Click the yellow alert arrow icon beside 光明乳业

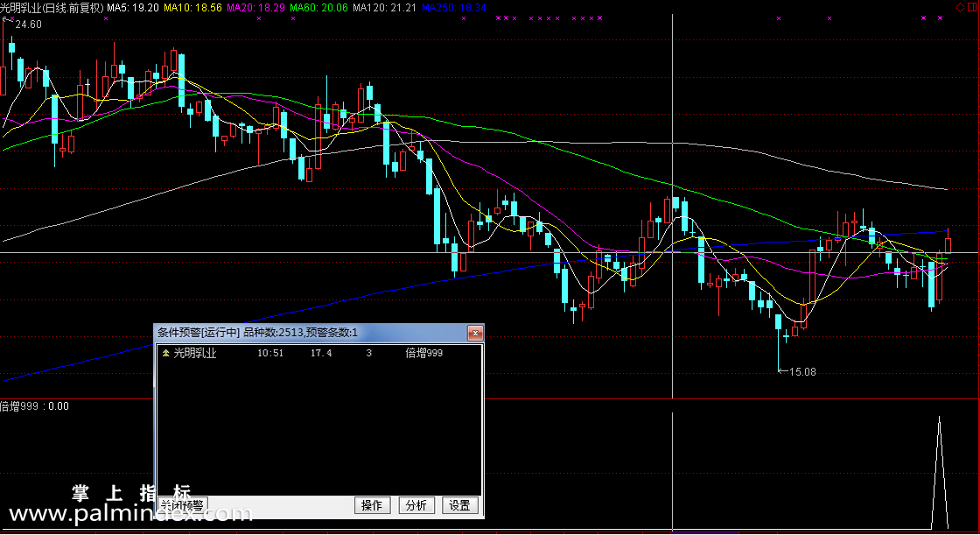click(165, 354)
